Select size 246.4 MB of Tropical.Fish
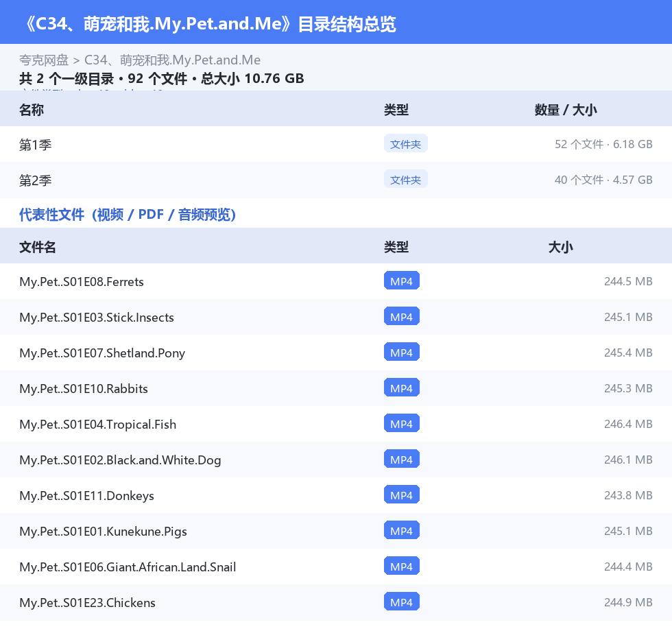The height and width of the screenshot is (642, 672). click(628, 424)
